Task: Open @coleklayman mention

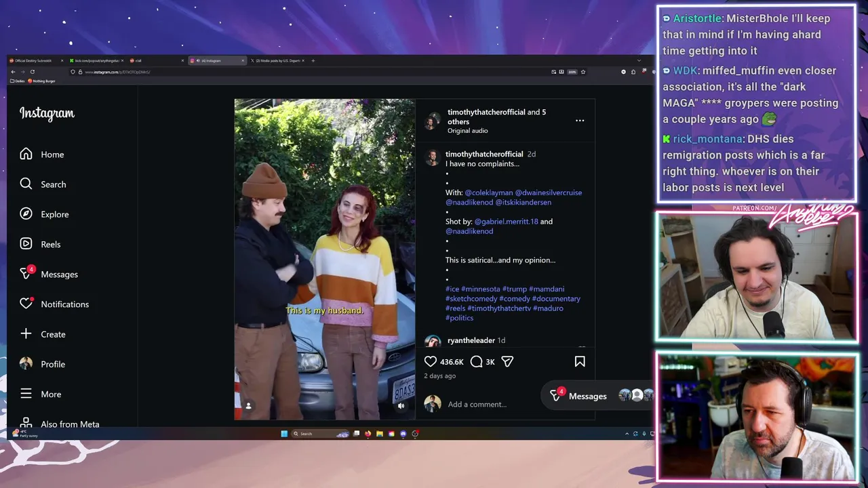Action: (x=489, y=192)
